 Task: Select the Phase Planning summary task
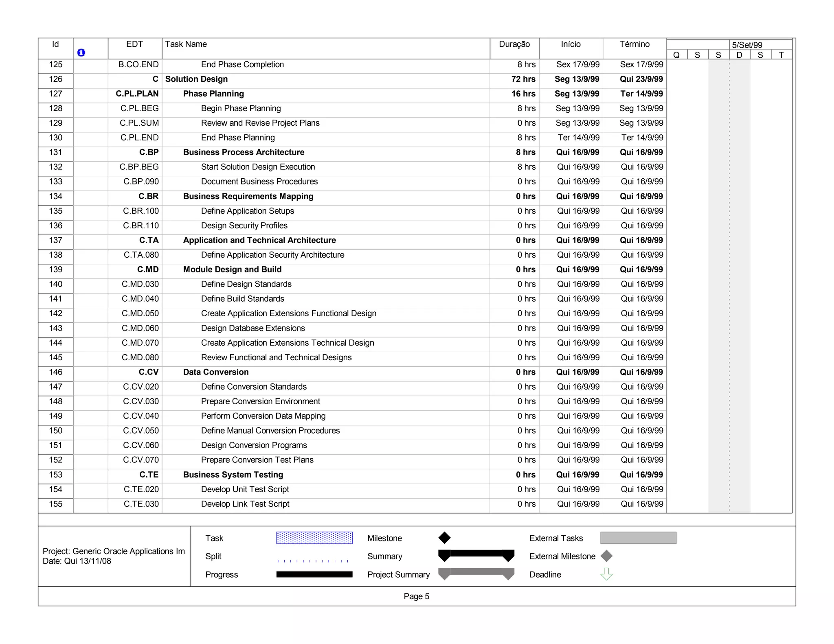pyautogui.click(x=213, y=94)
